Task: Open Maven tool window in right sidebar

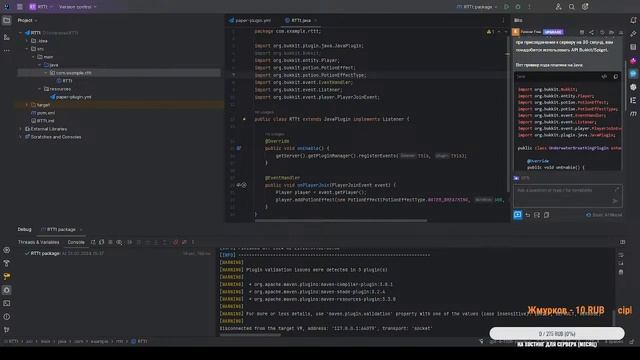Action: click(x=633, y=114)
